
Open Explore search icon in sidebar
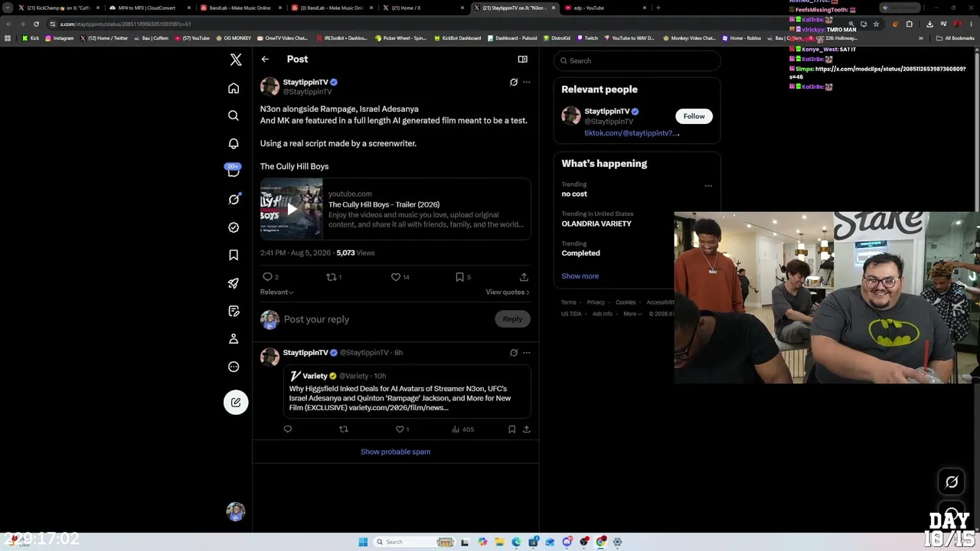(x=234, y=116)
